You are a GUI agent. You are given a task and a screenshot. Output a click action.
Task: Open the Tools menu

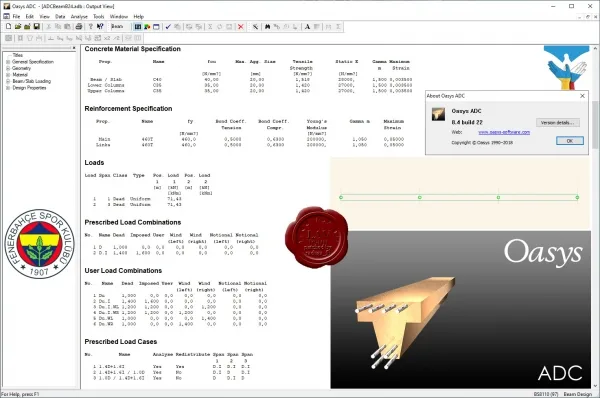98,16
